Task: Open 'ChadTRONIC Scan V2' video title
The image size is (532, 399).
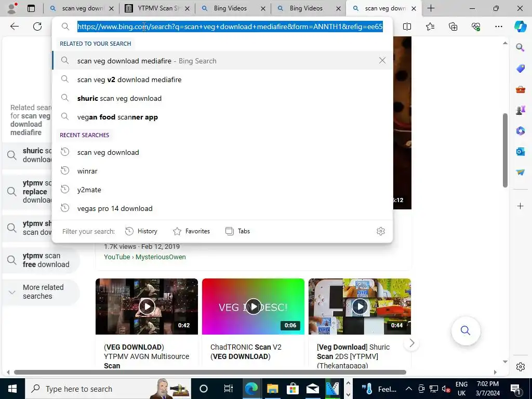Action: click(x=246, y=352)
